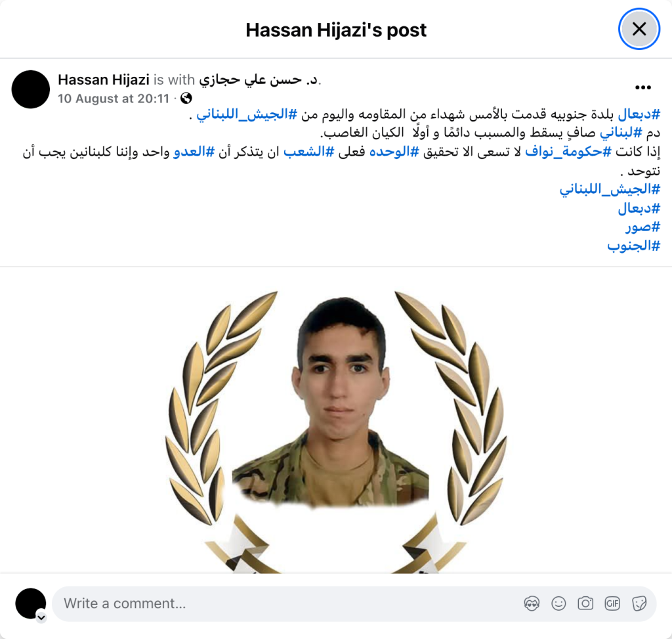Choose a sticker for the comment
672x639 pixels.
[639, 604]
